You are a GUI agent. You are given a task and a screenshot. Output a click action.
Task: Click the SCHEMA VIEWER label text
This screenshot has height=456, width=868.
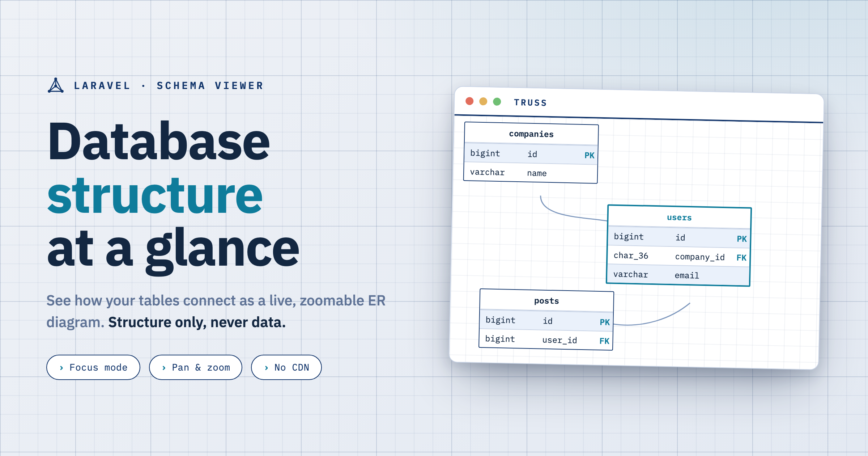[210, 86]
